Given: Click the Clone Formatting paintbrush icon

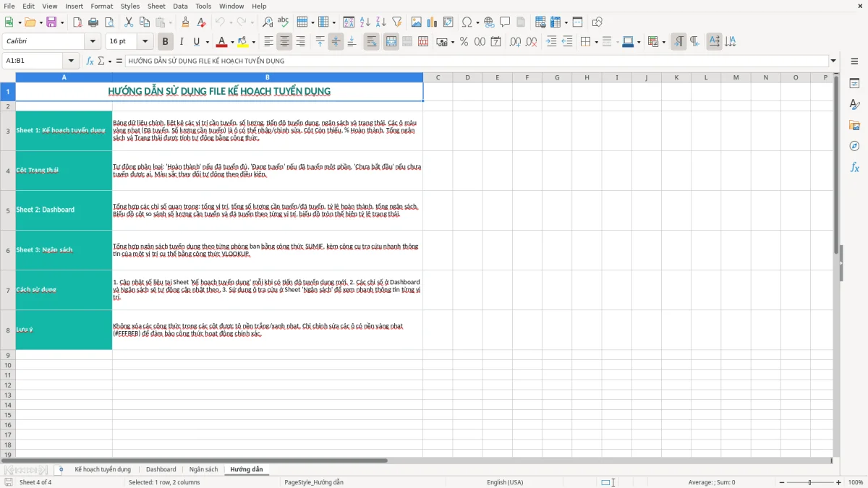Looking at the screenshot, I should (186, 22).
